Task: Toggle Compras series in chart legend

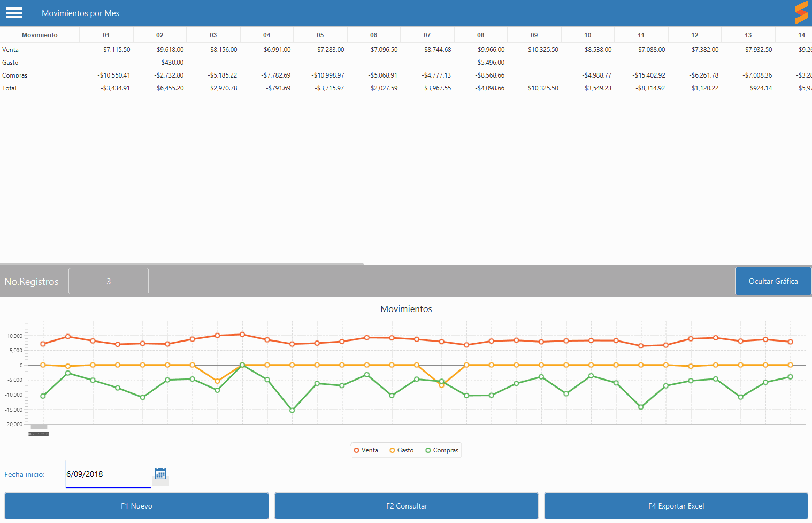Action: tap(442, 450)
